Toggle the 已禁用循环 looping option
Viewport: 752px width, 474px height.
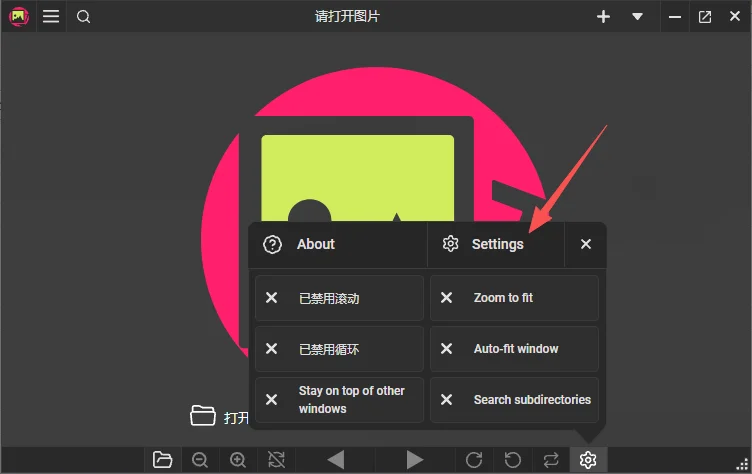(340, 349)
